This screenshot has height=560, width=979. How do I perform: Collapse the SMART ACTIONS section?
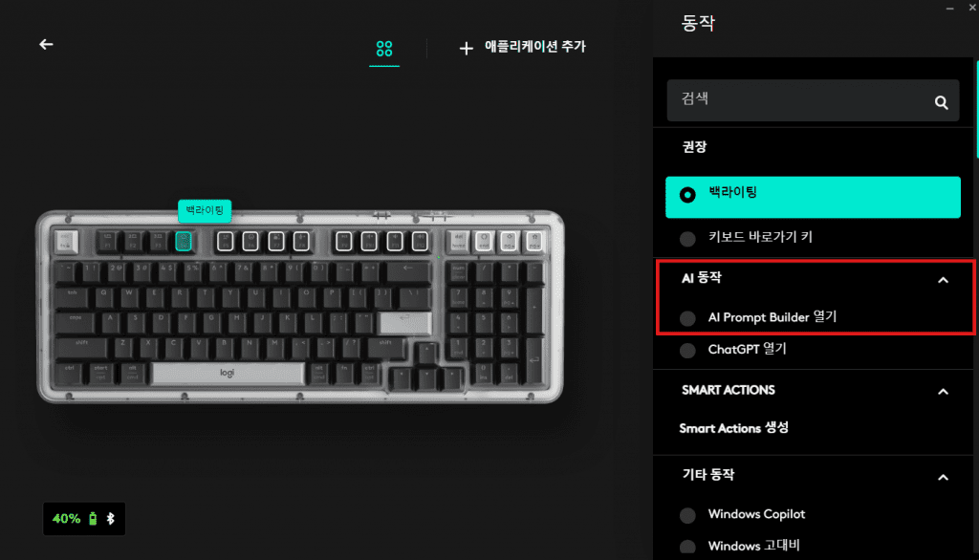(943, 392)
